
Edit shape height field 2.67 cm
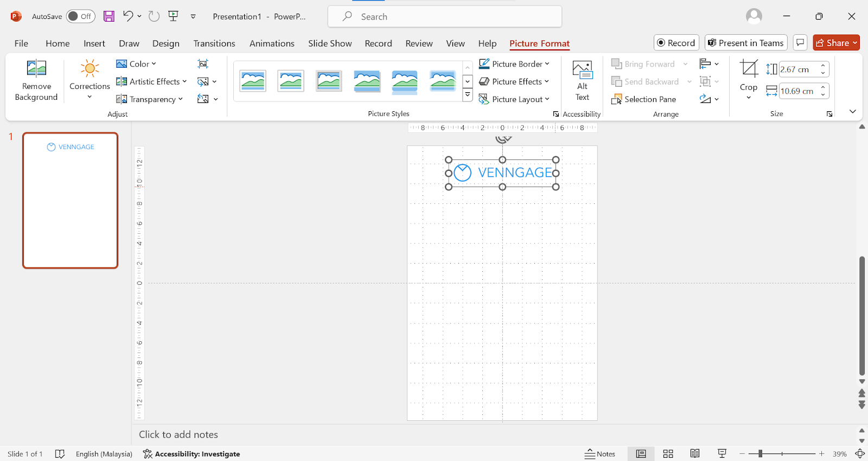(x=799, y=69)
